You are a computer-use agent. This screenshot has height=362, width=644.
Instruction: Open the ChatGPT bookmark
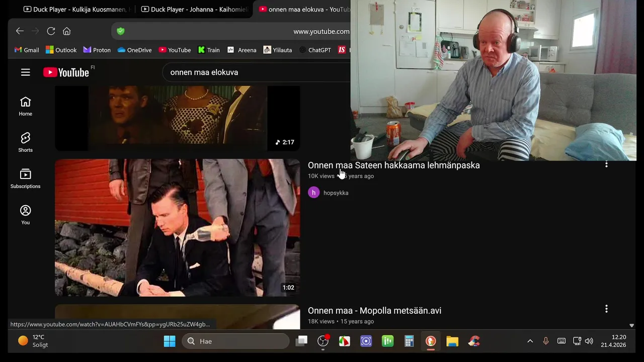pos(315,50)
